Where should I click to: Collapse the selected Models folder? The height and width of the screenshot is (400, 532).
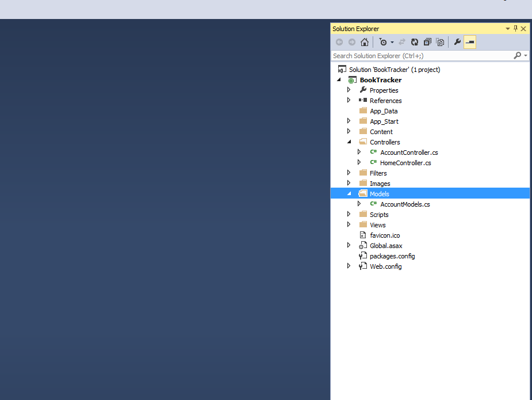[349, 193]
